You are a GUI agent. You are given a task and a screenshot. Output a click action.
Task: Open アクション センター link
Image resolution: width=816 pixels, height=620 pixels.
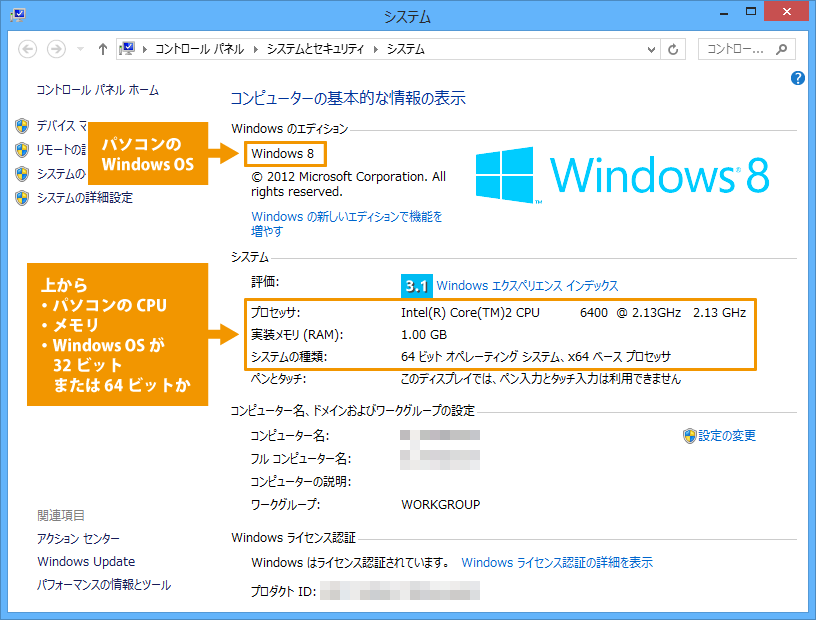tap(78, 539)
